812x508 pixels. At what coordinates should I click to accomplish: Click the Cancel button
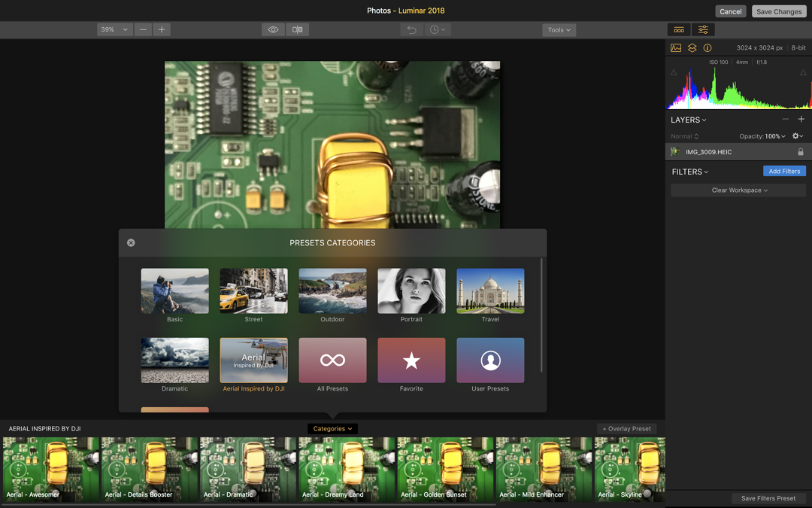[730, 11]
